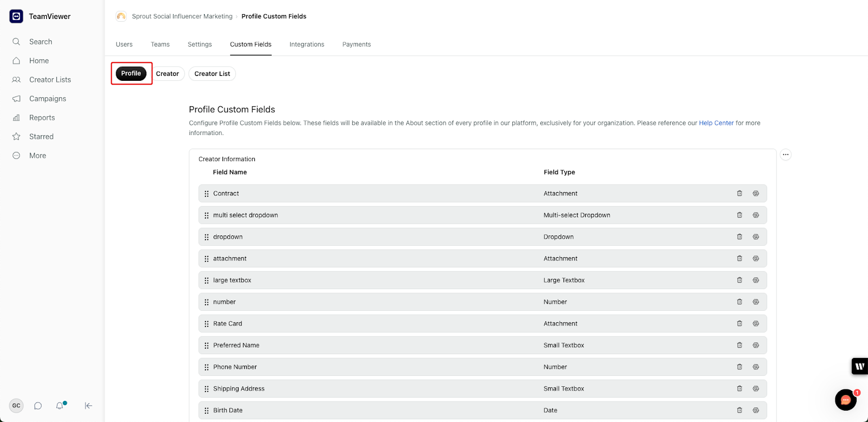The image size is (868, 422).
Task: Switch to the Users tab
Action: click(x=124, y=44)
